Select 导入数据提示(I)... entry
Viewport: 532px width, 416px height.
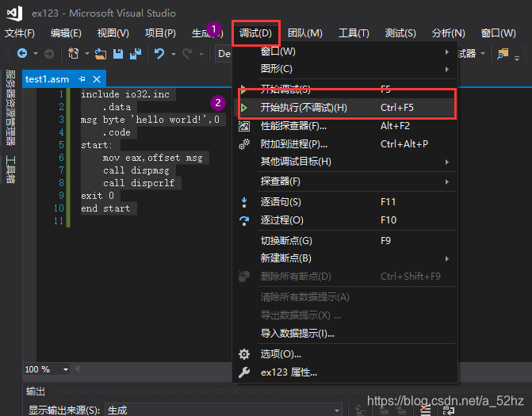pyautogui.click(x=344, y=334)
